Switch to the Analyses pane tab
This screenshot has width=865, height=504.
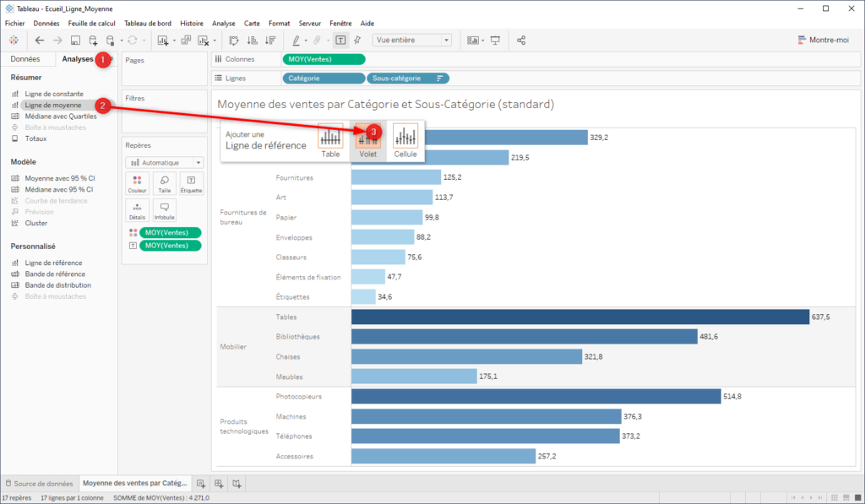point(77,59)
